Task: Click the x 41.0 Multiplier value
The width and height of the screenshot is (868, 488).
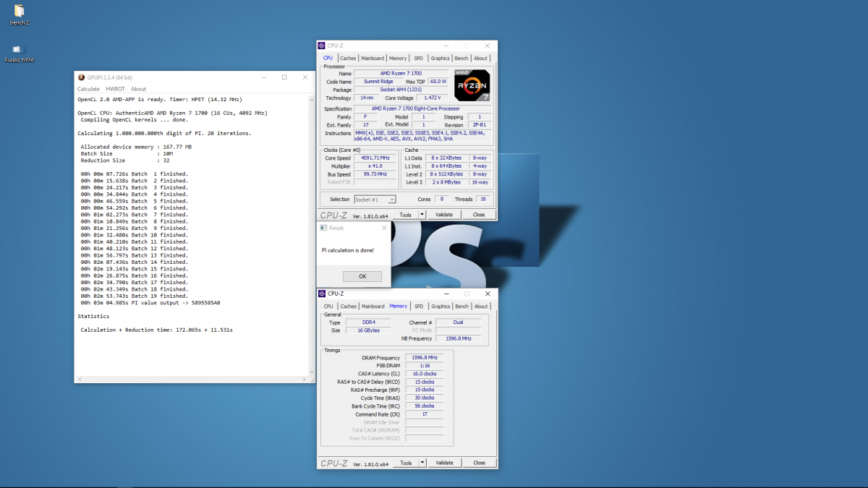Action: (x=377, y=166)
